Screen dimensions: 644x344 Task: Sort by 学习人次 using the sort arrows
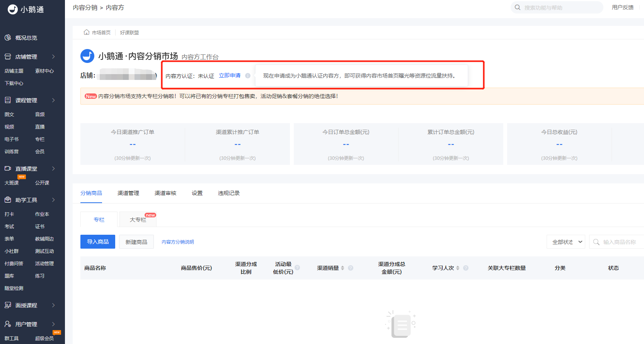click(458, 268)
